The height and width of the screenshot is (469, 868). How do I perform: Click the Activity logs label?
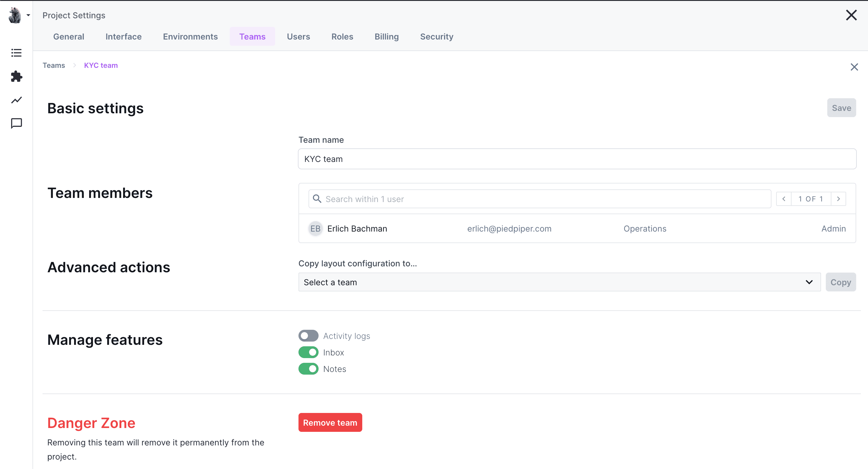coord(346,336)
